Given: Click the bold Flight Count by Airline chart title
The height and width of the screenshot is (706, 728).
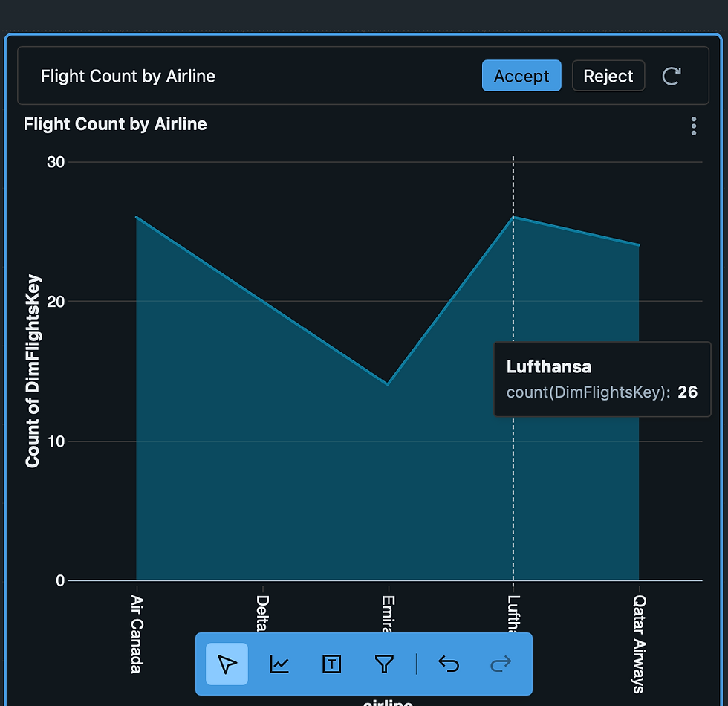Looking at the screenshot, I should click(x=115, y=124).
